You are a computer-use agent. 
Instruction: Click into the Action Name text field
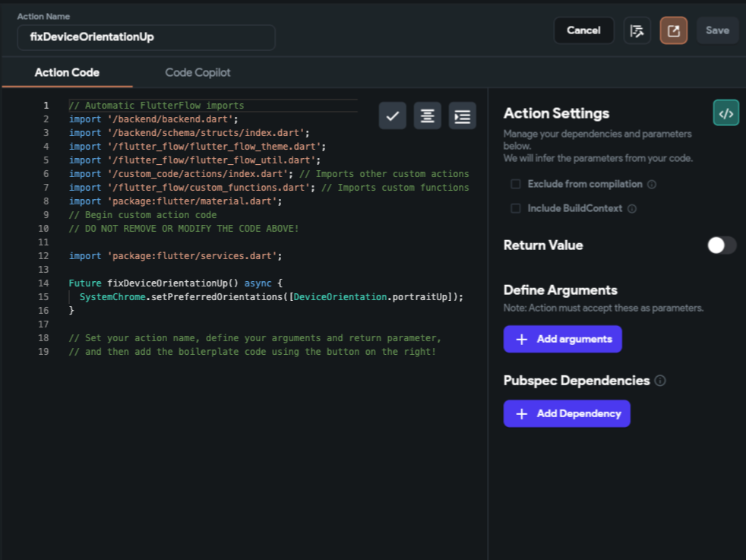pos(146,36)
